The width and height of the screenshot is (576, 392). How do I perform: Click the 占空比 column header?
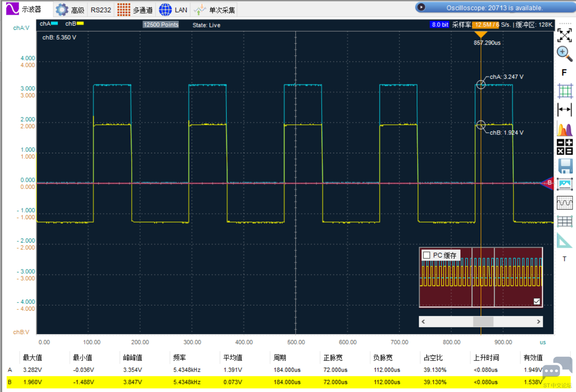tap(433, 358)
